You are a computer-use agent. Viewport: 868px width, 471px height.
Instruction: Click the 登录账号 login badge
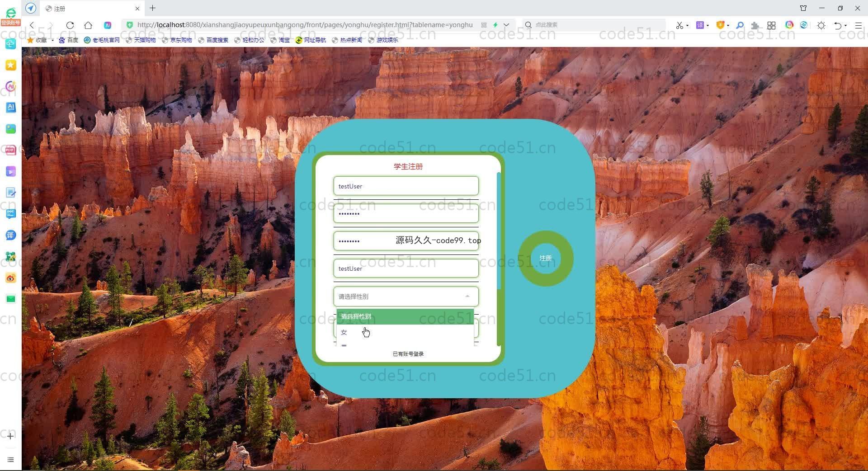point(10,23)
